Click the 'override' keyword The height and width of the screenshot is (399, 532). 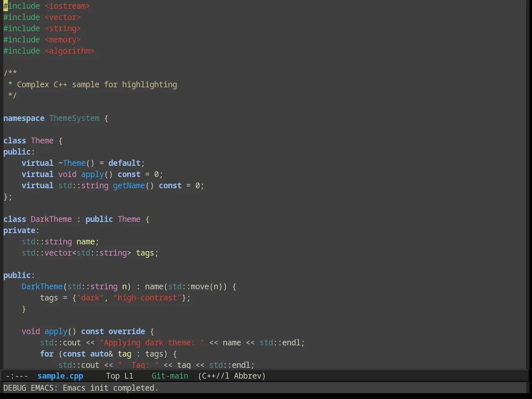pyautogui.click(x=127, y=332)
